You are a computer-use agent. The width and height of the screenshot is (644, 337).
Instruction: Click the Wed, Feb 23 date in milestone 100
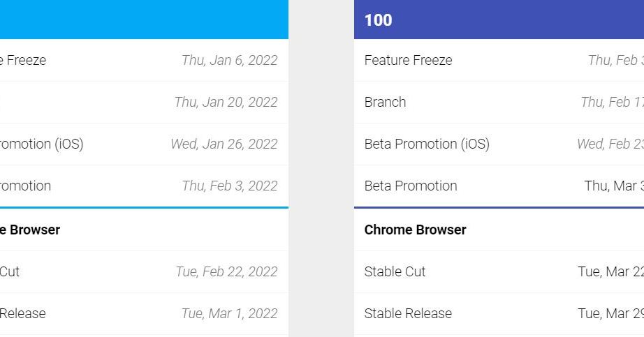pos(610,144)
